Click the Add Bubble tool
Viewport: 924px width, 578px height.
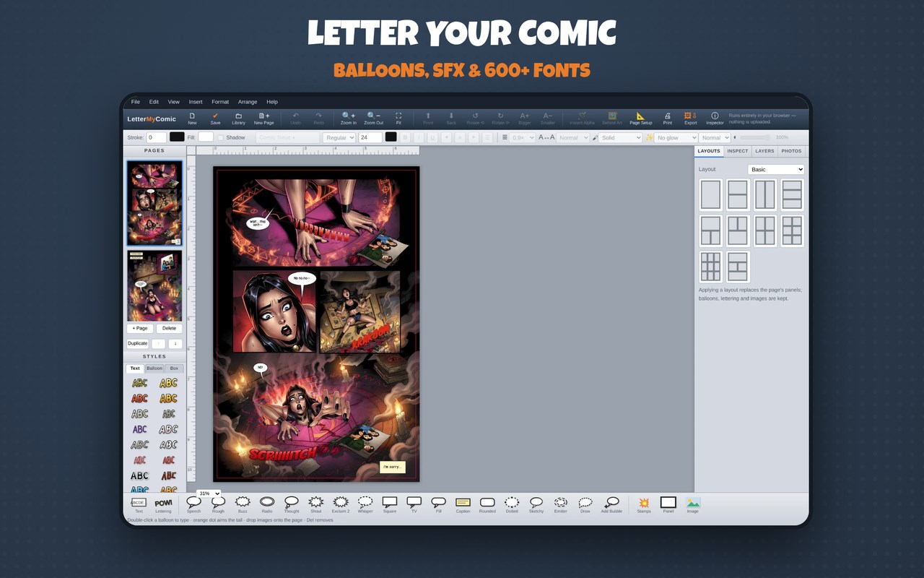pos(611,505)
